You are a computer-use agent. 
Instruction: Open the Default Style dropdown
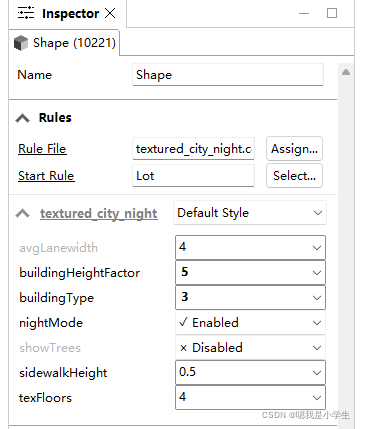pos(250,213)
